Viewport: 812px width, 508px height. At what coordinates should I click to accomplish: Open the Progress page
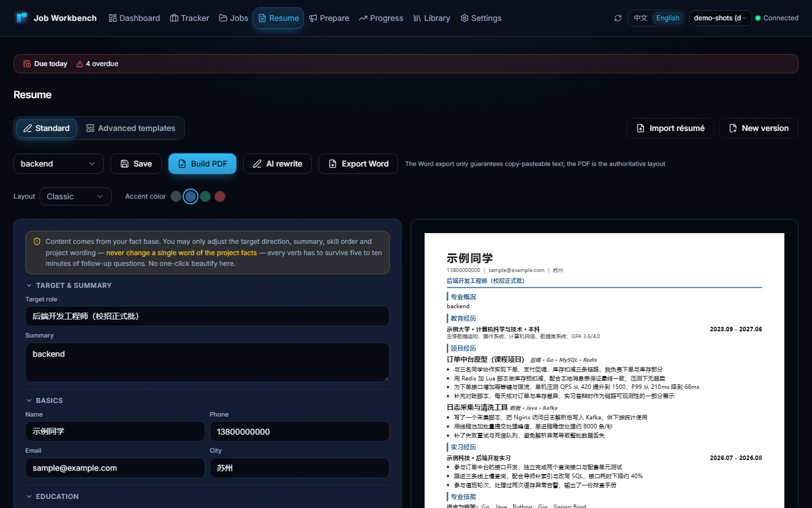point(381,18)
